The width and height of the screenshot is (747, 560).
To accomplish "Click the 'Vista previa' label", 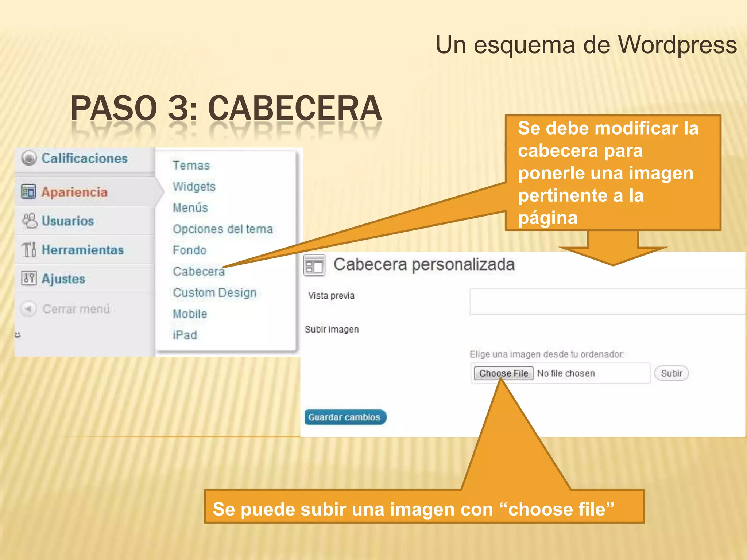I will tap(331, 295).
